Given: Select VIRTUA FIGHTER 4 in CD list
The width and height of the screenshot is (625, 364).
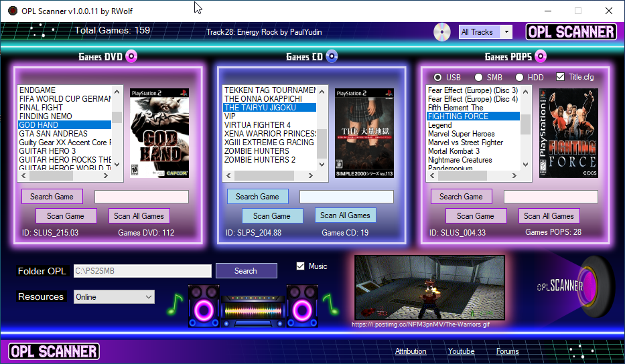Looking at the screenshot, I should pyautogui.click(x=257, y=125).
